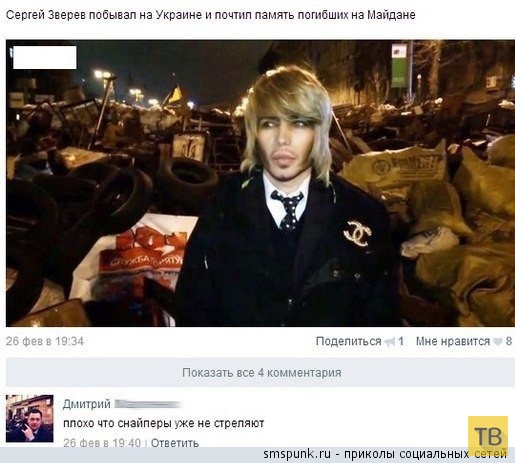Open commenter name Дмитрий profile
Image resolution: width=515 pixels, height=463 pixels.
click(x=87, y=404)
